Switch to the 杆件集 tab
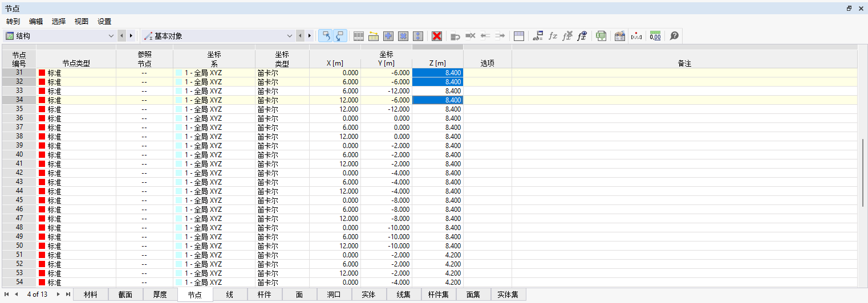 [x=439, y=294]
